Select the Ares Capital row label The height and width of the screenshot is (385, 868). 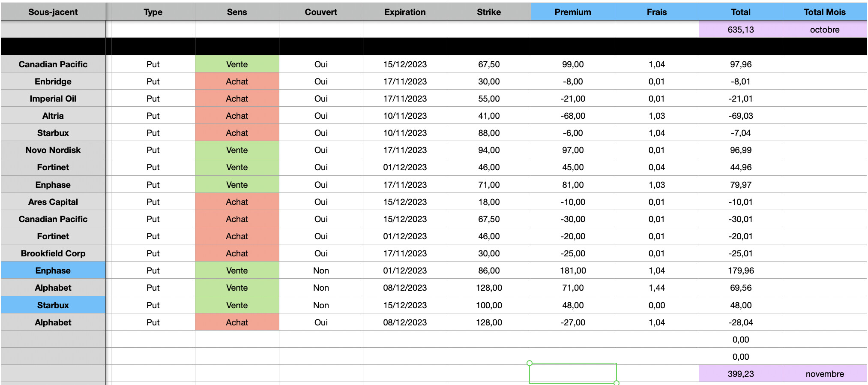click(x=53, y=202)
